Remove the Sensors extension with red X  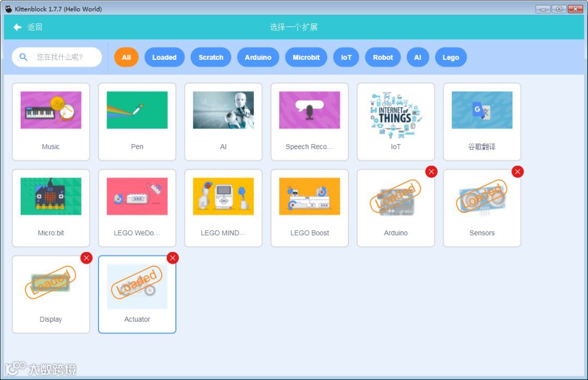(518, 172)
